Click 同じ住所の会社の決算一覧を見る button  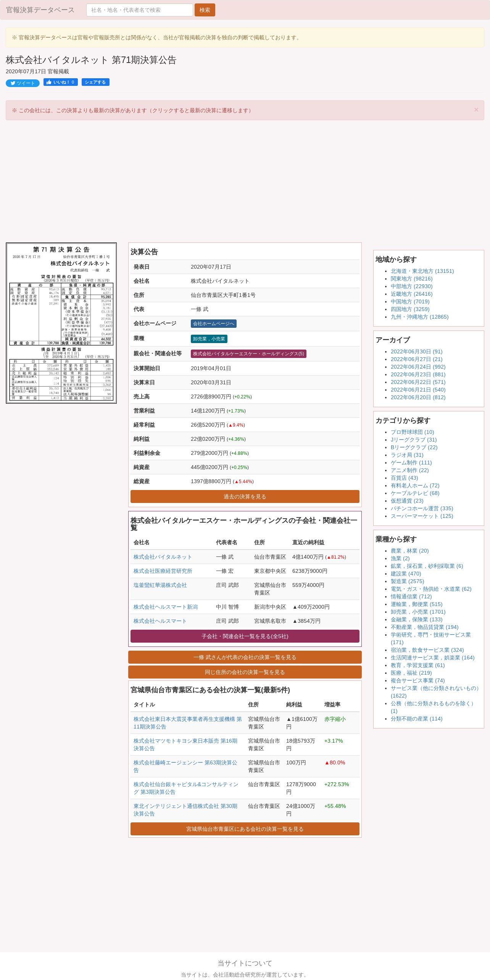pos(245,672)
